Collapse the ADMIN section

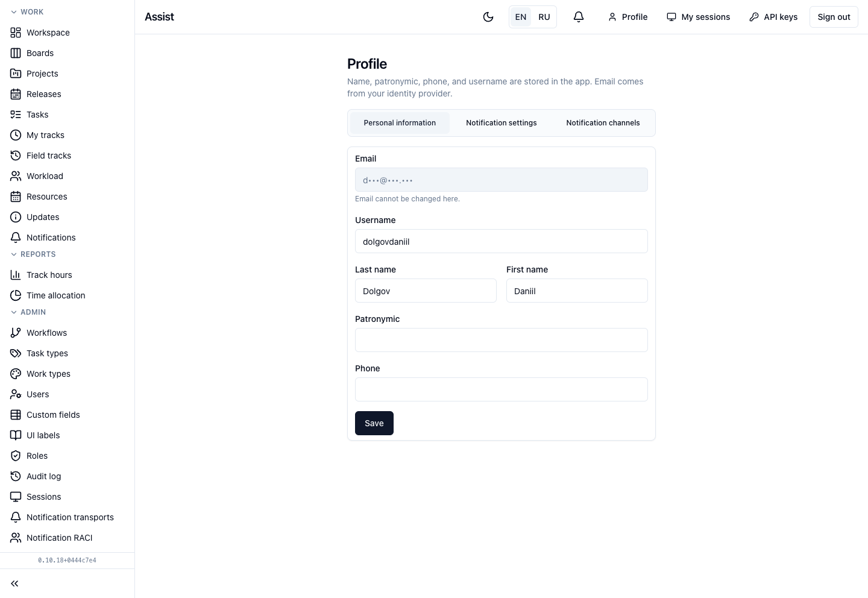[28, 312]
